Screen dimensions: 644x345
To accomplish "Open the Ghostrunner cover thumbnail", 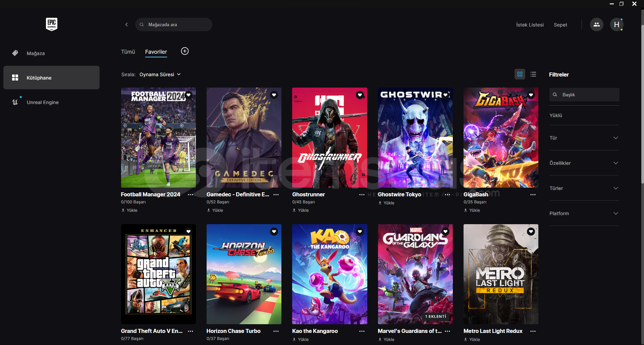I will 330,138.
